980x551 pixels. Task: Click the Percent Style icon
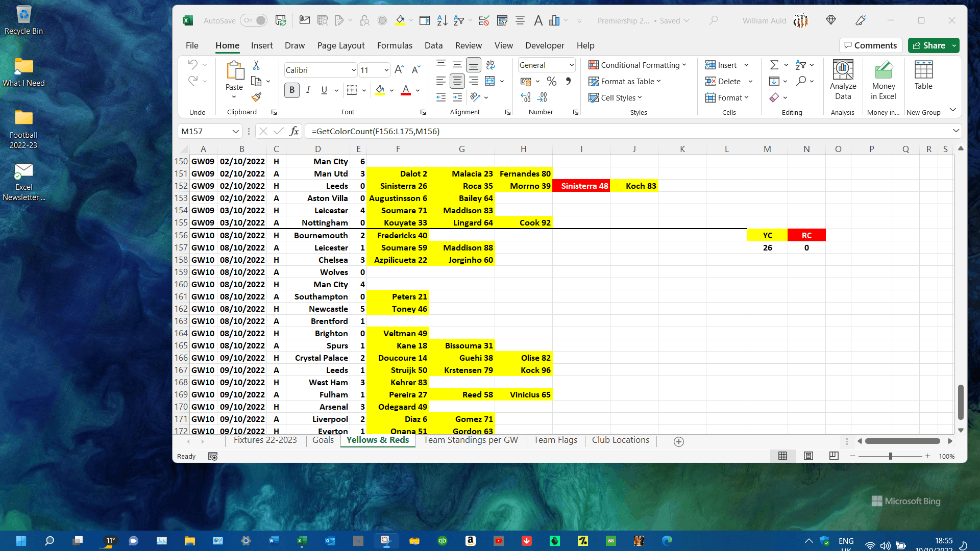pos(551,81)
